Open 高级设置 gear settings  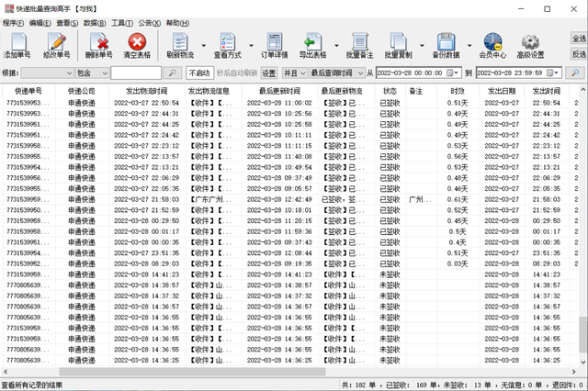coord(531,45)
